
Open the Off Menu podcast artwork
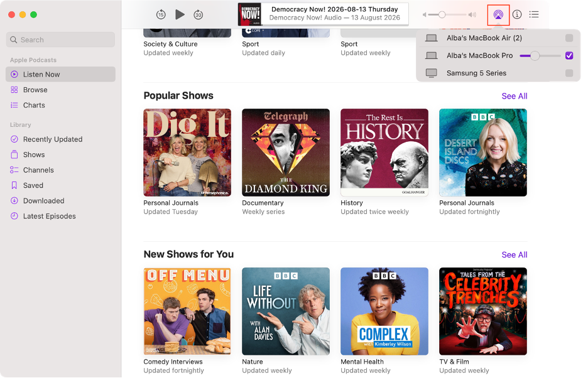[x=187, y=311]
